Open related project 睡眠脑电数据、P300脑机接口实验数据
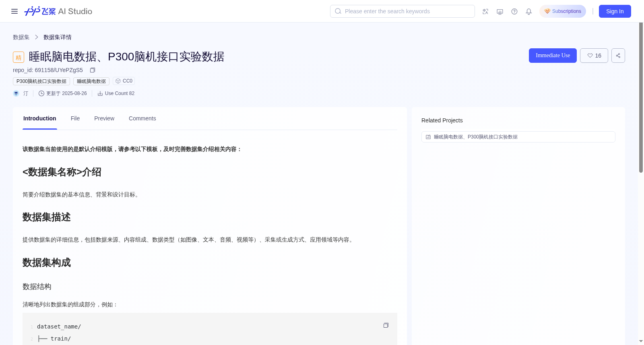This screenshot has width=644, height=345. tap(518, 137)
